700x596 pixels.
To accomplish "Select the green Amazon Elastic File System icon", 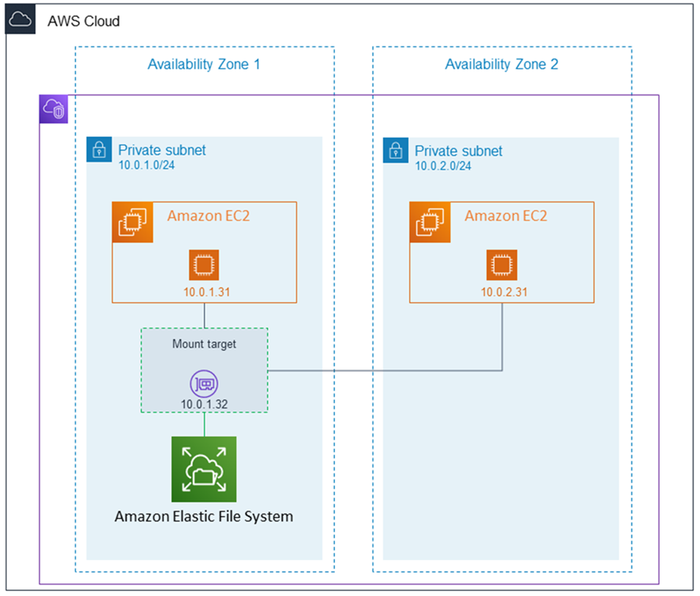I will point(203,468).
